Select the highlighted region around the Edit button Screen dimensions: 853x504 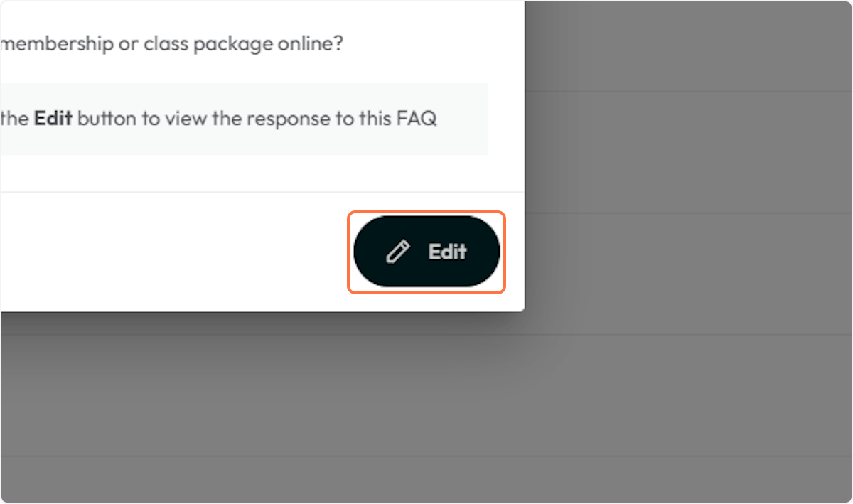pos(426,251)
